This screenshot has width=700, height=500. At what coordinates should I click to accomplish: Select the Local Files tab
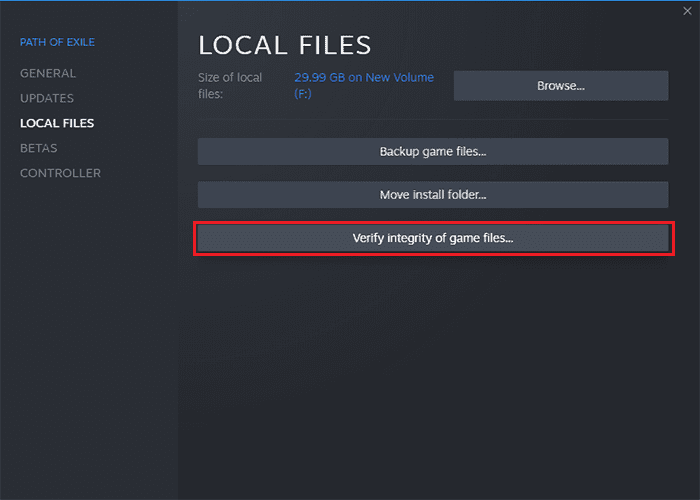tap(57, 123)
